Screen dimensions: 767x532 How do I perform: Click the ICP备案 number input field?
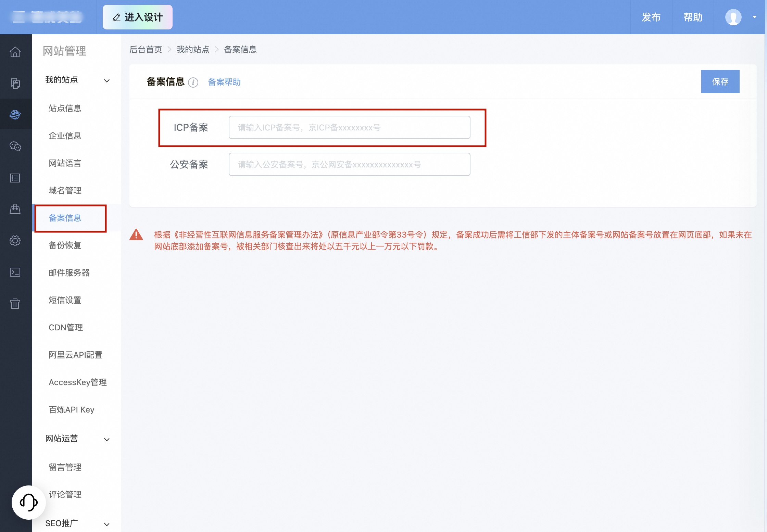point(349,127)
